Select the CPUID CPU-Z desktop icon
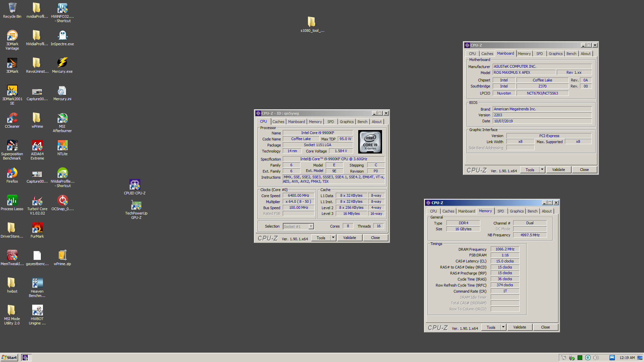This screenshot has width=644, height=362. pos(135,185)
